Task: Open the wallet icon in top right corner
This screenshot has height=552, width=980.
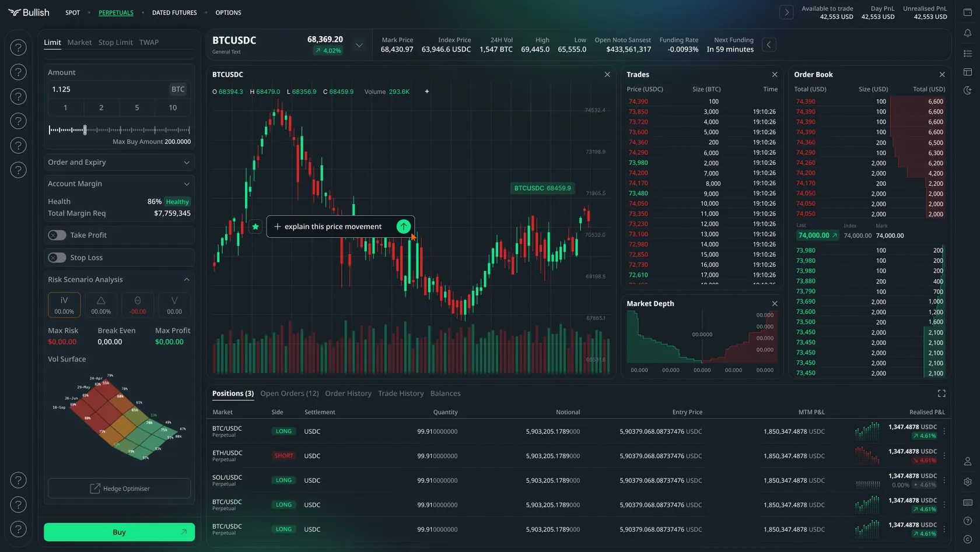Action: click(x=968, y=12)
